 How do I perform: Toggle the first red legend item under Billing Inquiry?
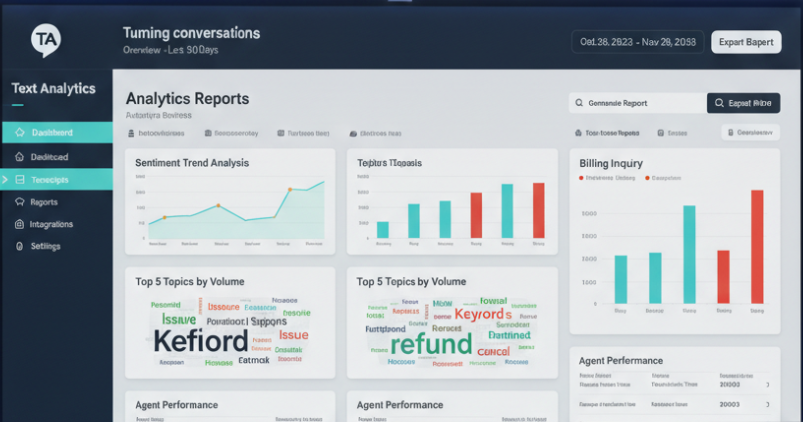pos(581,178)
